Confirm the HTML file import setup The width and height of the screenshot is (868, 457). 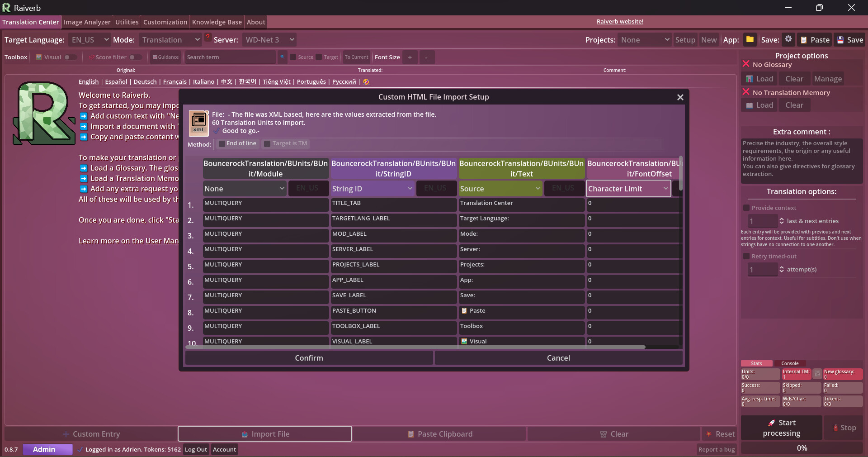point(309,357)
